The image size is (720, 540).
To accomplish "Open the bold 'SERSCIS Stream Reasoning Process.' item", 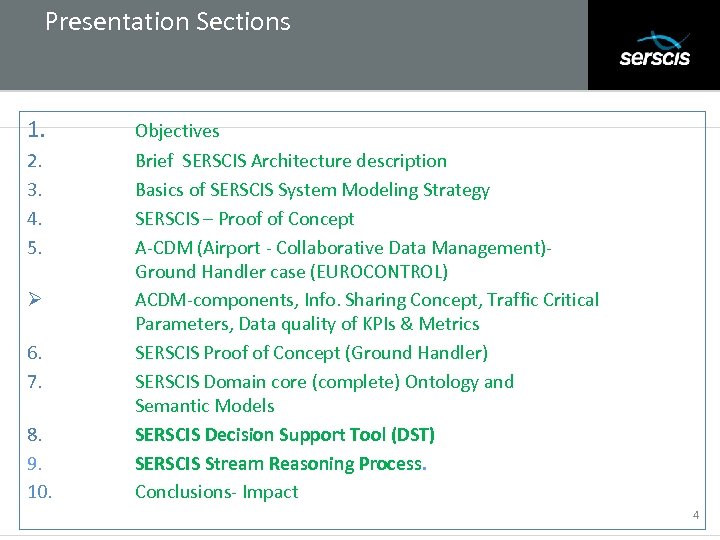I will point(281,464).
